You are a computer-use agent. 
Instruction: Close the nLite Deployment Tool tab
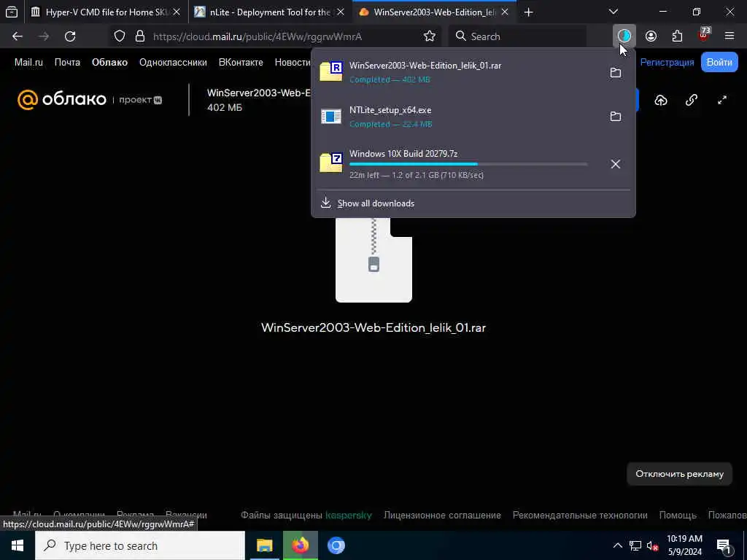340,12
